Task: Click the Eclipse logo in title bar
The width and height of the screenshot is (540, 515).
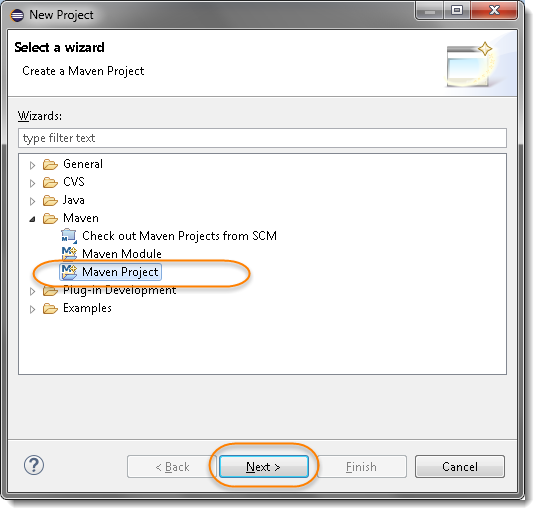Action: click(x=17, y=15)
